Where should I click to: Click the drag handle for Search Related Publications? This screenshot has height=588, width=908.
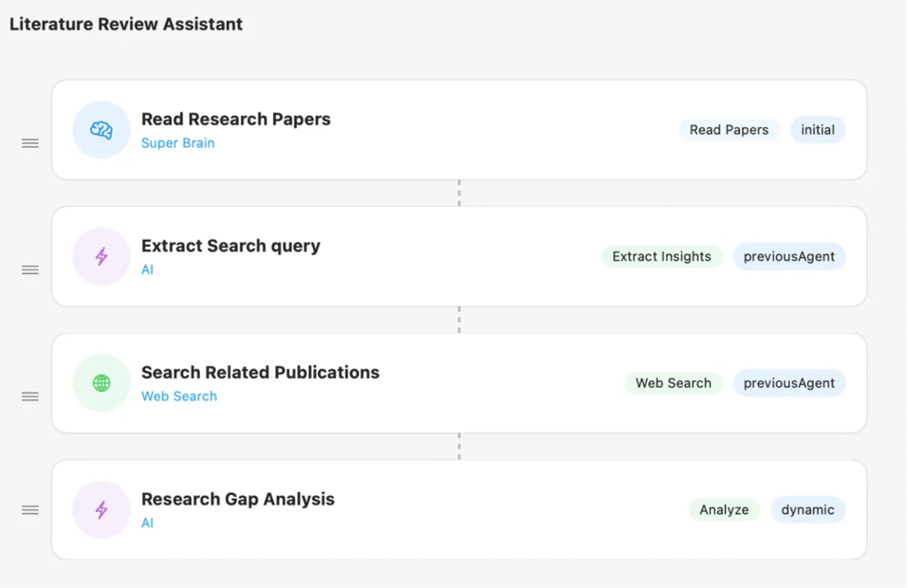pyautogui.click(x=29, y=396)
